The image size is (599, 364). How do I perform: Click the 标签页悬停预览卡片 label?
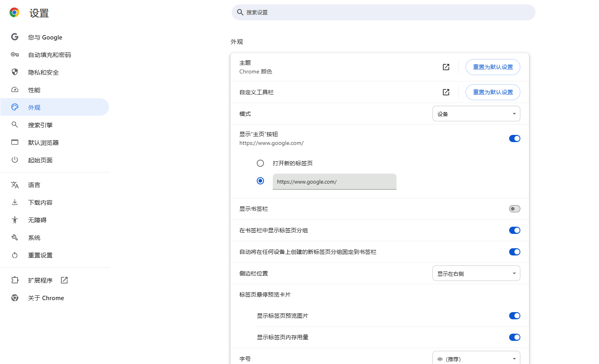265,295
